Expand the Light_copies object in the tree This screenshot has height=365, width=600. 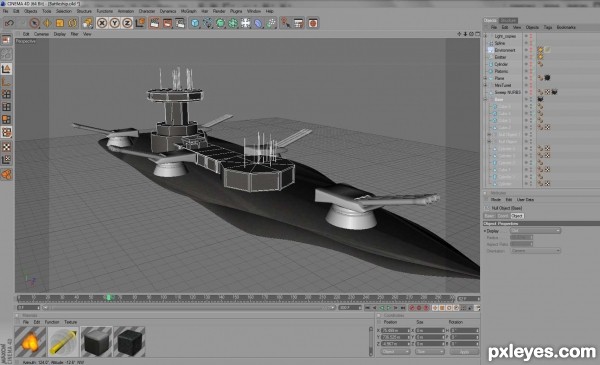point(486,36)
